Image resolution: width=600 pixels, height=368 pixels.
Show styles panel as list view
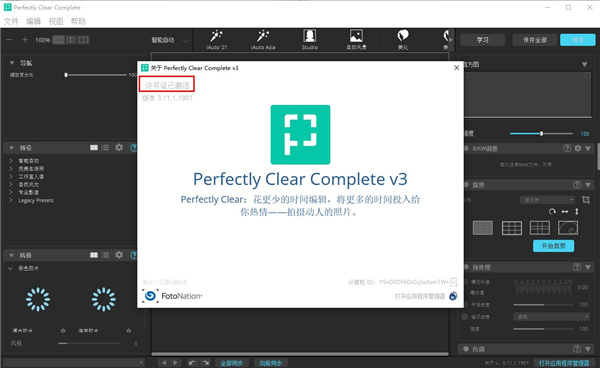pos(105,255)
